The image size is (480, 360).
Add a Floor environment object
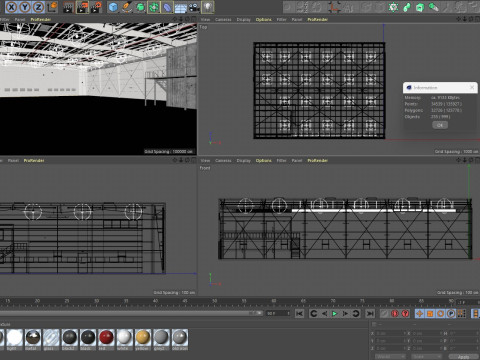[x=181, y=7]
